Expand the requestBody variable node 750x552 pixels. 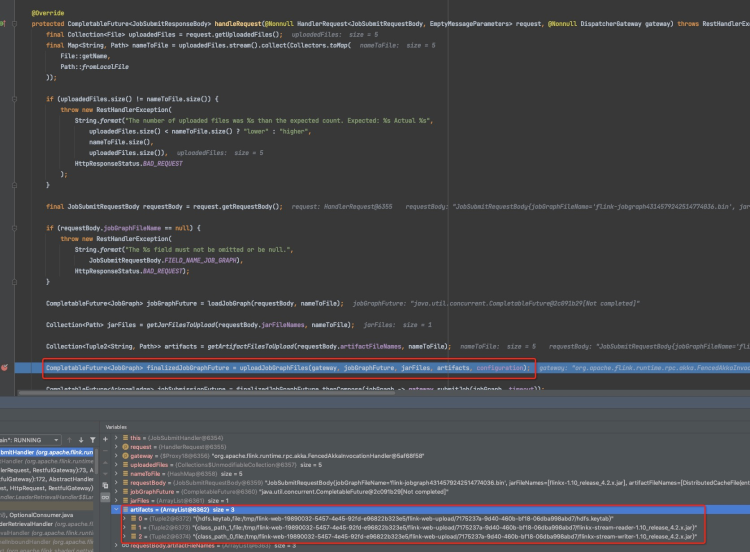point(114,481)
